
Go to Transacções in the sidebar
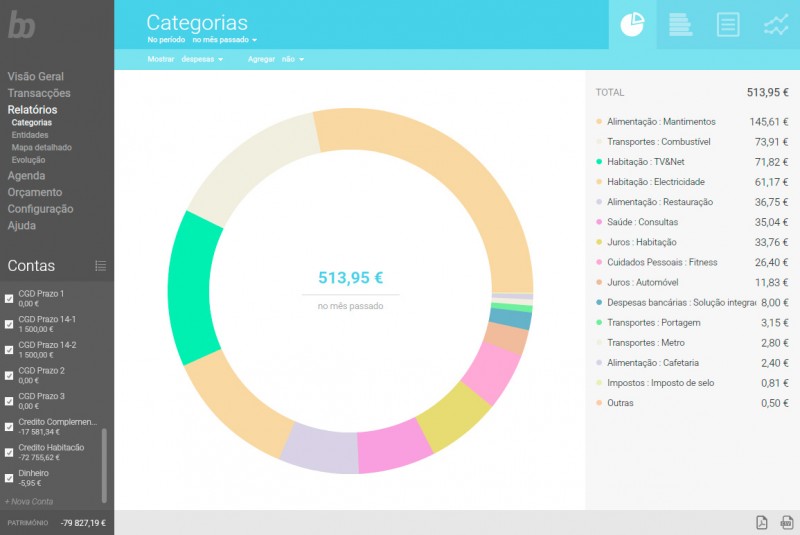[39, 93]
